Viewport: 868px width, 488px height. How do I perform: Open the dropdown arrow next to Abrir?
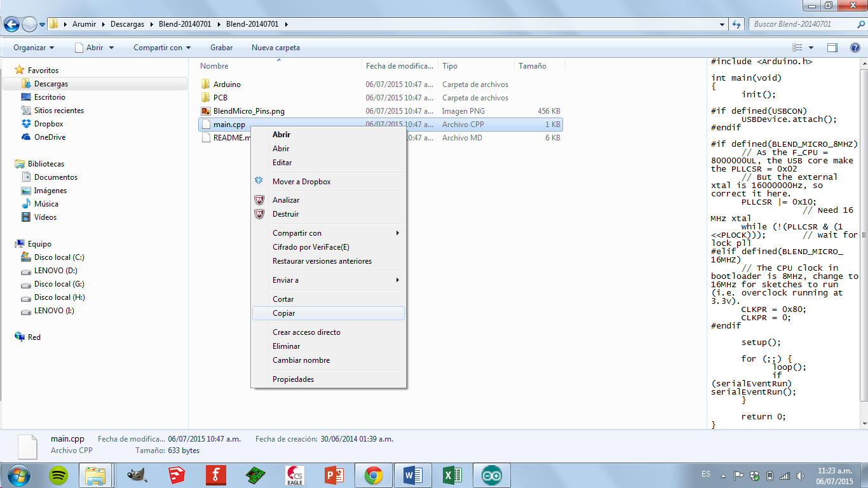(x=111, y=48)
